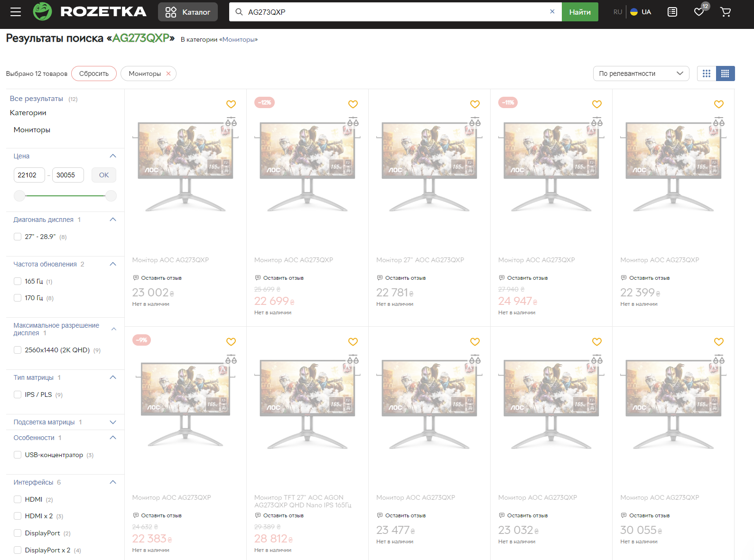
Task: Open the hamburger menu
Action: point(16,12)
